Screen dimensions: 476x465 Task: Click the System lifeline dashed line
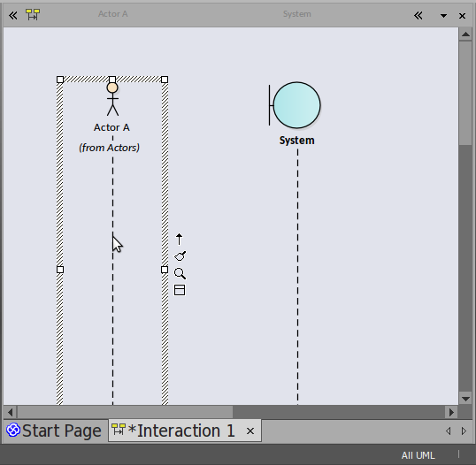pos(297,276)
